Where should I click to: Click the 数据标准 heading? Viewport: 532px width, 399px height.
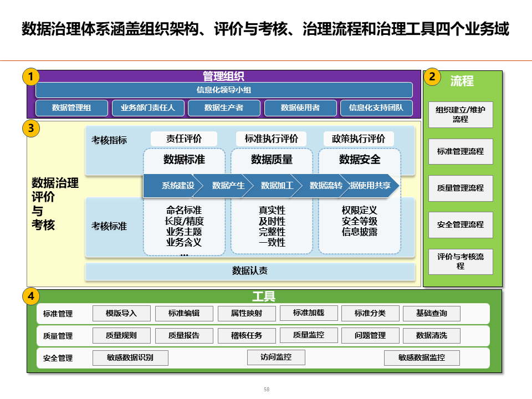click(x=184, y=160)
